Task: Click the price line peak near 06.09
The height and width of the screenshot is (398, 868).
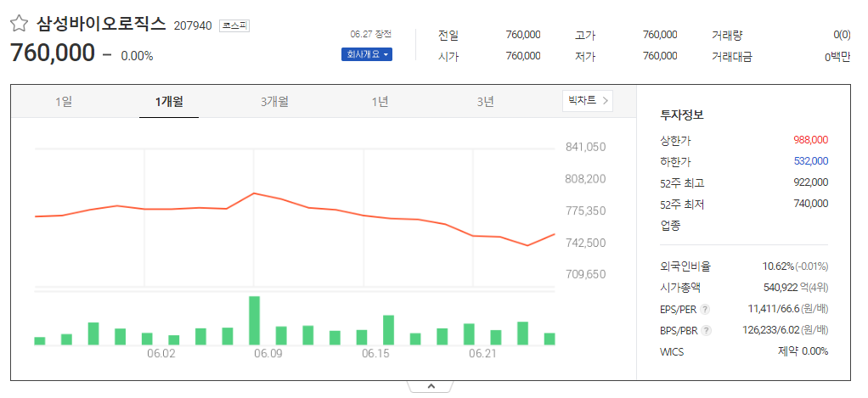Action: click(254, 193)
